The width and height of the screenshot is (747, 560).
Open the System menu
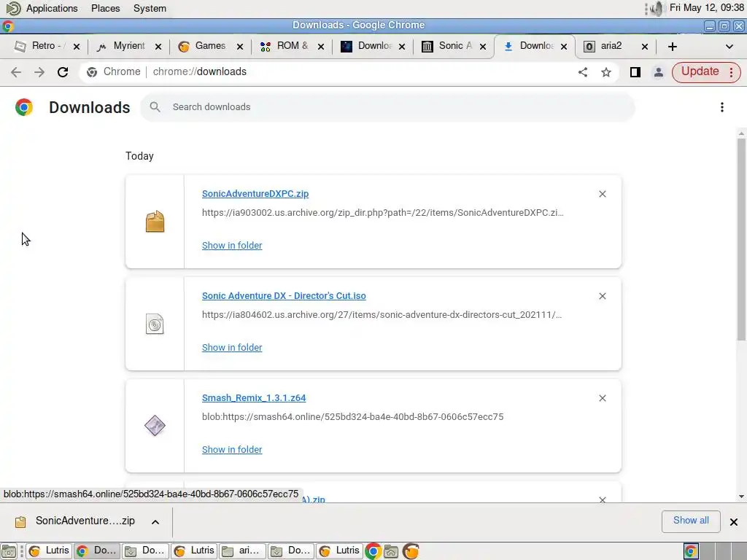point(150,8)
